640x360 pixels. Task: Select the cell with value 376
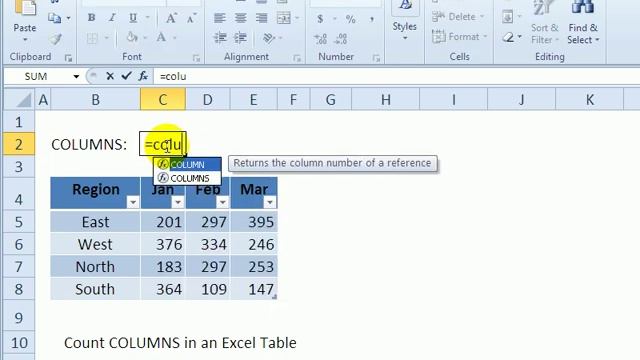(163, 244)
